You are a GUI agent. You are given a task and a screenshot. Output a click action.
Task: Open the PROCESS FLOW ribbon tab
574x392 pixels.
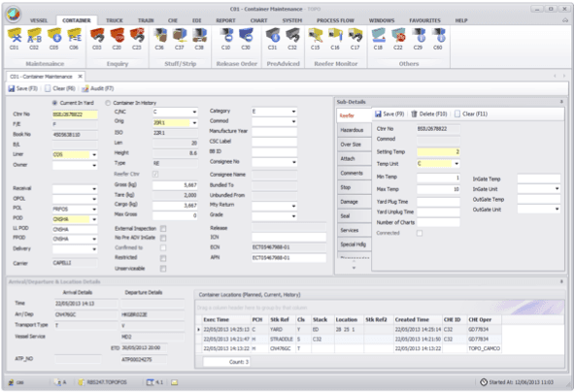[335, 20]
